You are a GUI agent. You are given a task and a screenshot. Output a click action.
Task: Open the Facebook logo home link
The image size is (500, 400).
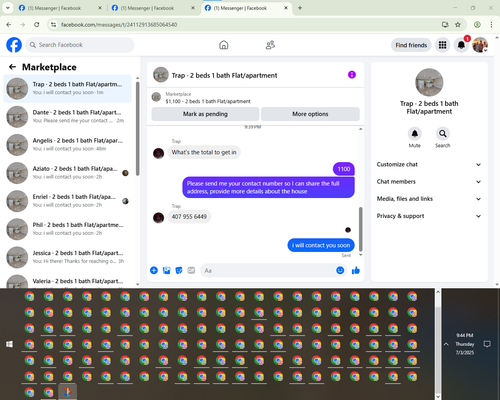coord(14,45)
